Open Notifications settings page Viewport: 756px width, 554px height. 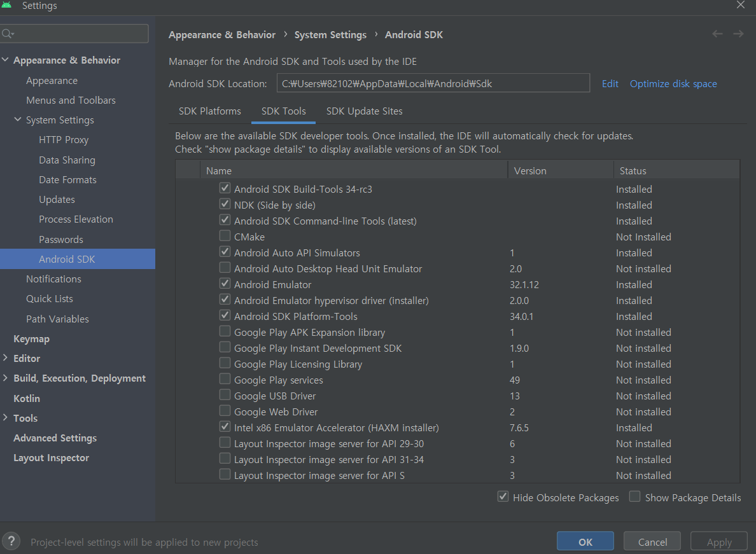(x=53, y=279)
